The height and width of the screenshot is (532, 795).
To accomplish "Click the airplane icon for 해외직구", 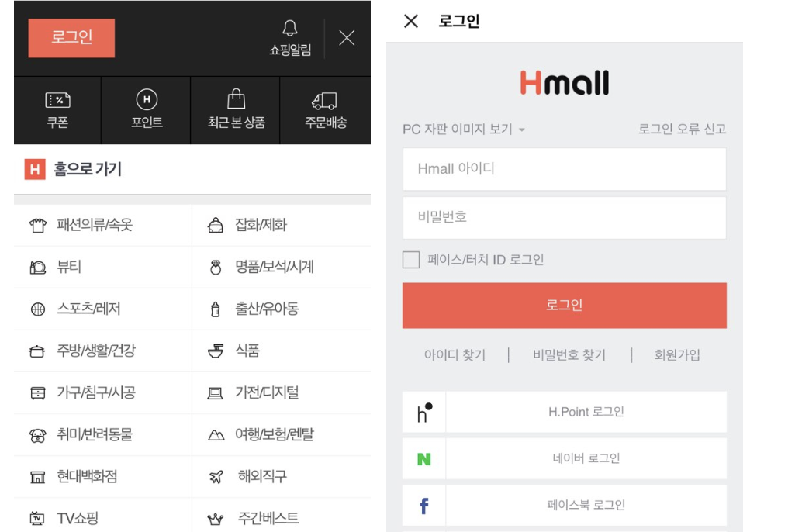I will 216,477.
